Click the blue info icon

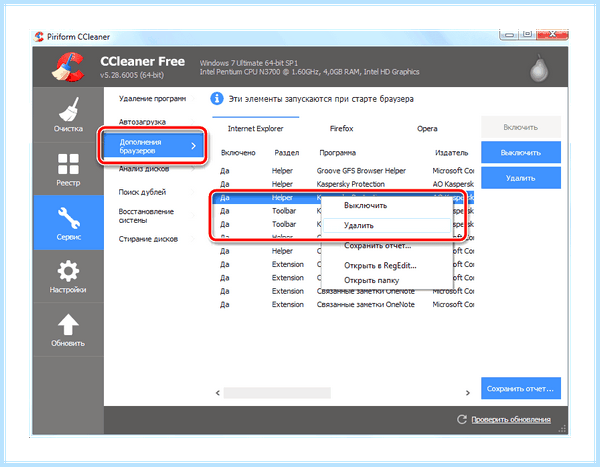[217, 99]
